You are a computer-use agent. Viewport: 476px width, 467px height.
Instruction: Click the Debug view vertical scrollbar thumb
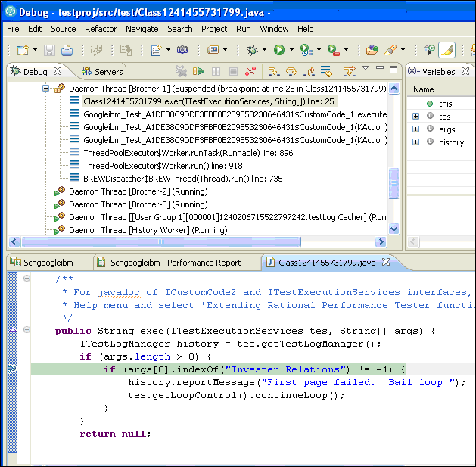tap(394, 182)
